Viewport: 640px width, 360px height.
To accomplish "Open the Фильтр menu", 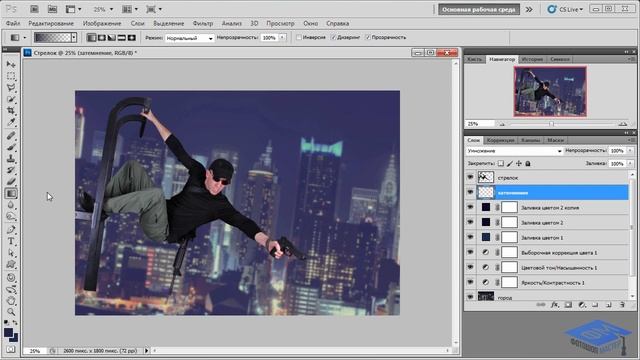I will tap(203, 24).
